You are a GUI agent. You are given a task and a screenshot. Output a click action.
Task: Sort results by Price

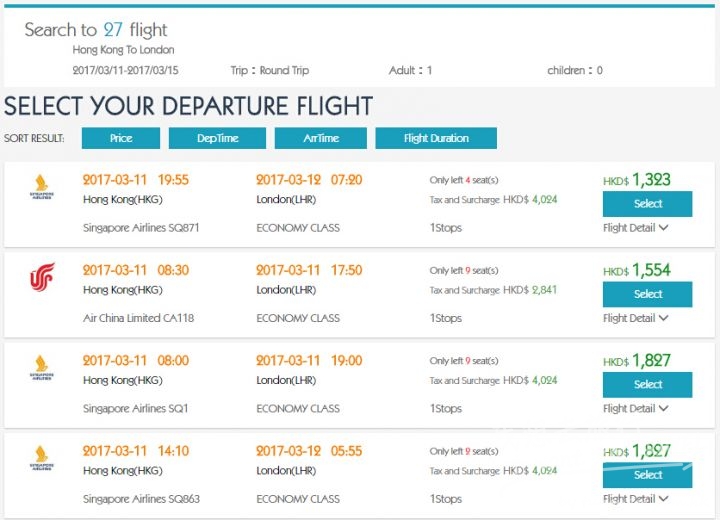[121, 138]
